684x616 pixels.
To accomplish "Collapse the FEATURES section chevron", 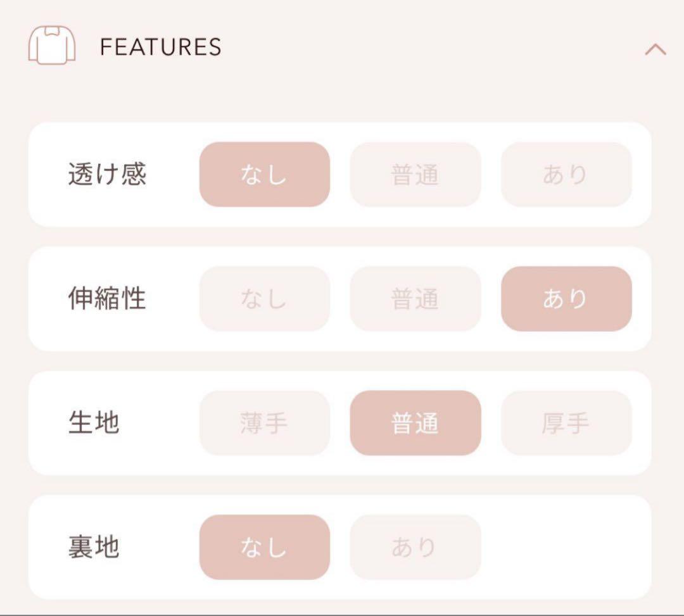I will [x=655, y=49].
